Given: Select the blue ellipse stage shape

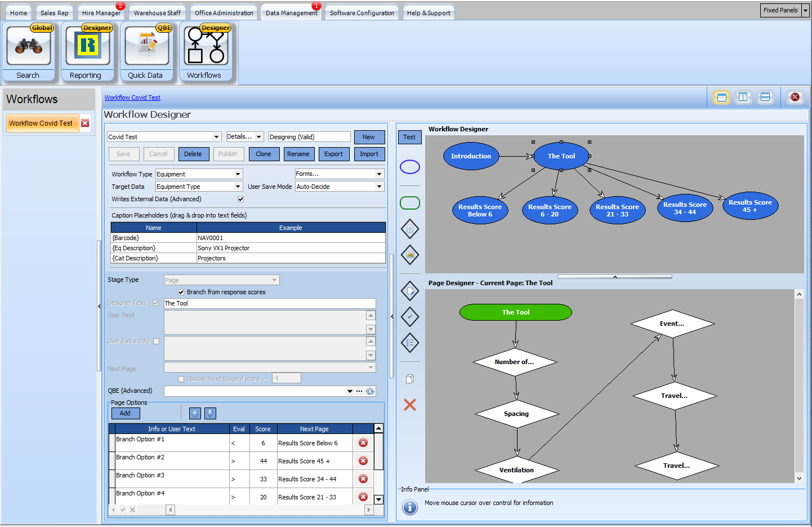Looking at the screenshot, I should click(409, 167).
